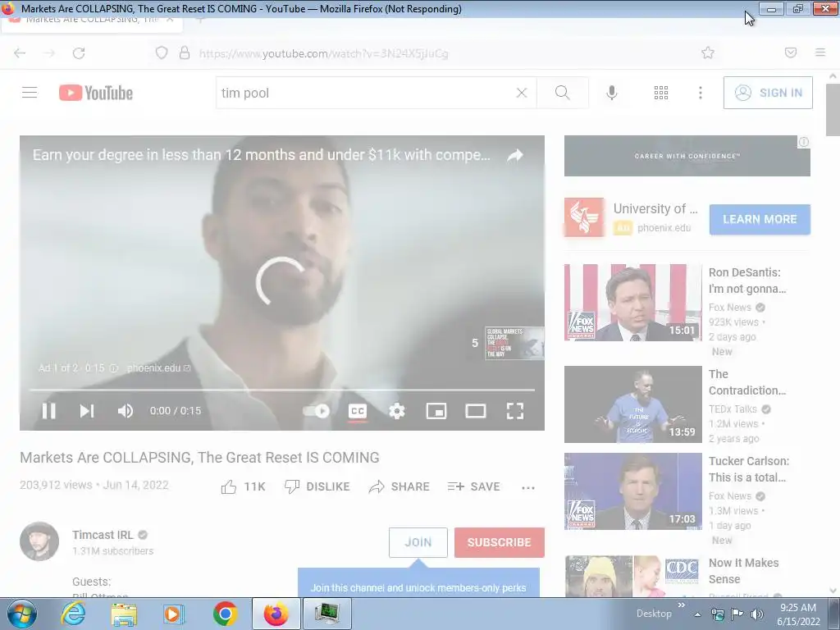Click the red SUBSCRIBE button
The image size is (840, 630).
tap(500, 542)
